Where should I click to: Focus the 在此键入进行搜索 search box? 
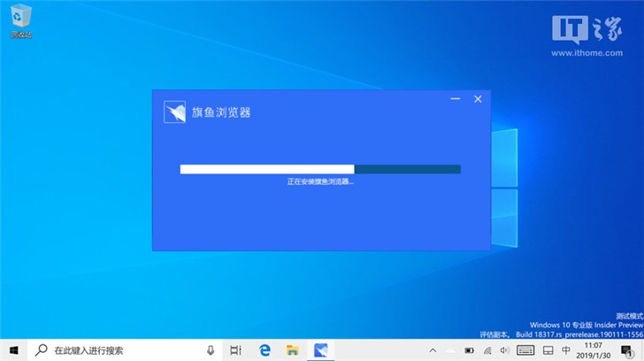click(x=125, y=350)
